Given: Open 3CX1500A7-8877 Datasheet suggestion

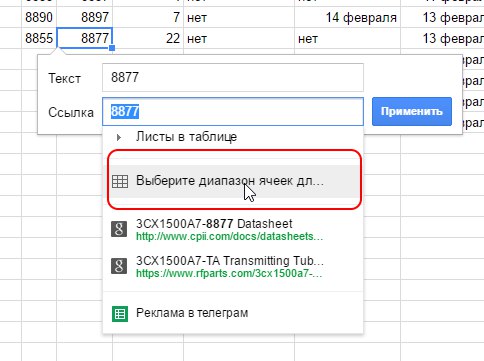Looking at the screenshot, I should 233,229.
